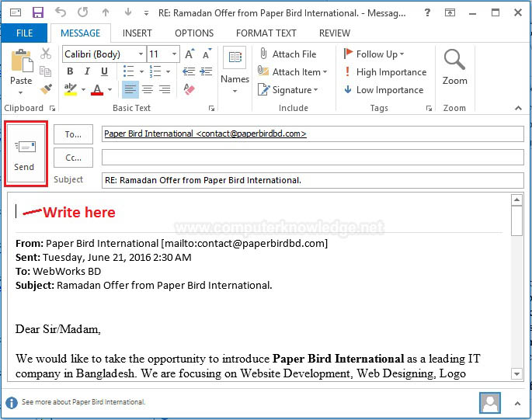Open Ribbon Display Options
532x420 pixels.
pos(450,13)
